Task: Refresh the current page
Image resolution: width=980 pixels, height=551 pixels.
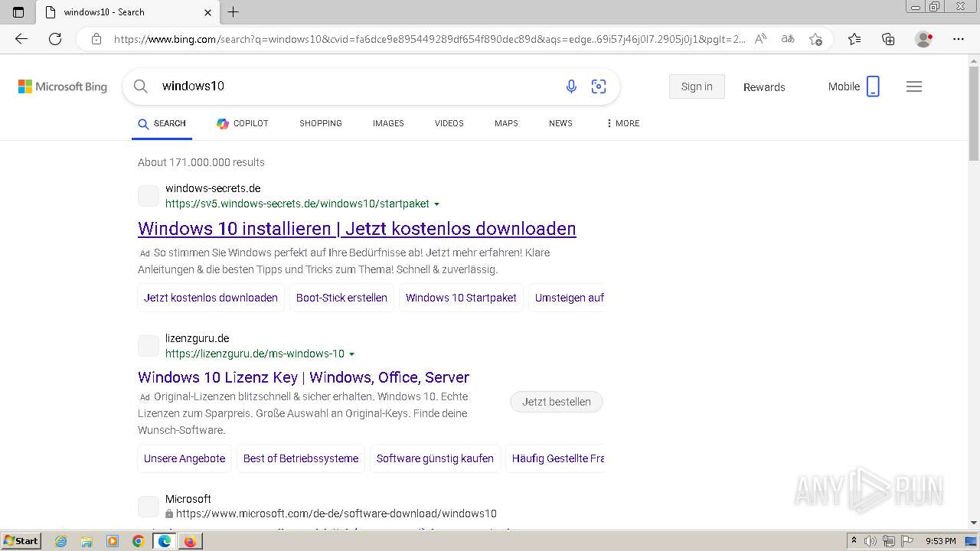Action: pyautogui.click(x=55, y=39)
